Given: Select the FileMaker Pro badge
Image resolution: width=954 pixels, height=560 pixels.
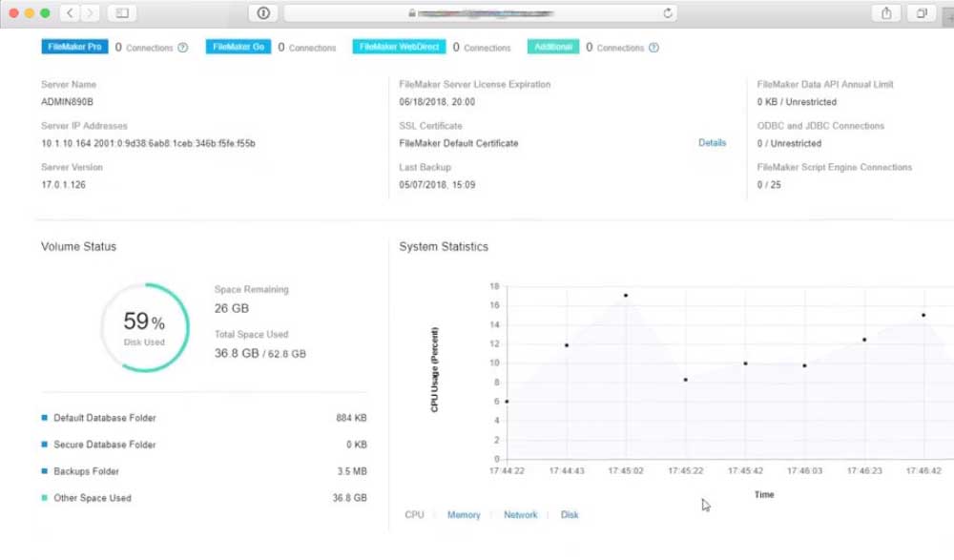Looking at the screenshot, I should (x=74, y=47).
